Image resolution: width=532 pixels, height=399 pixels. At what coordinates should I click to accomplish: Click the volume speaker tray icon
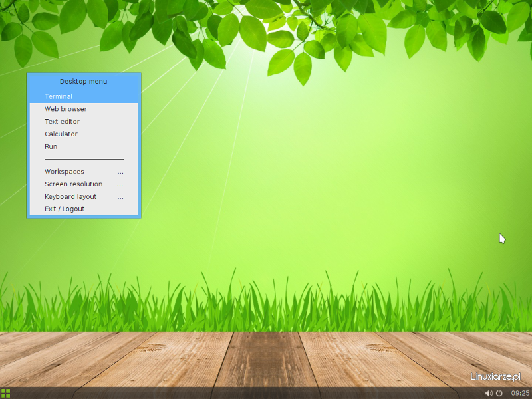pos(489,393)
